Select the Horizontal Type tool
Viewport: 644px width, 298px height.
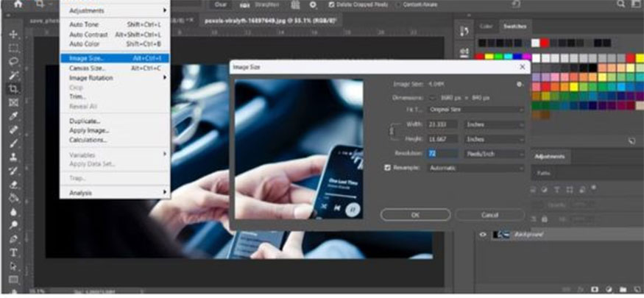pyautogui.click(x=13, y=252)
